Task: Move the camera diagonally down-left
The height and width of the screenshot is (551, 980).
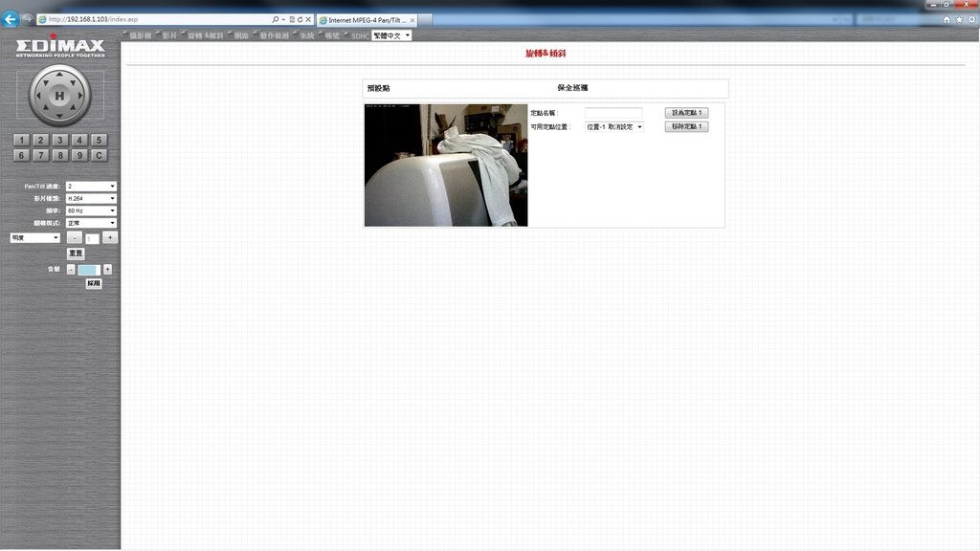Action: point(45,109)
